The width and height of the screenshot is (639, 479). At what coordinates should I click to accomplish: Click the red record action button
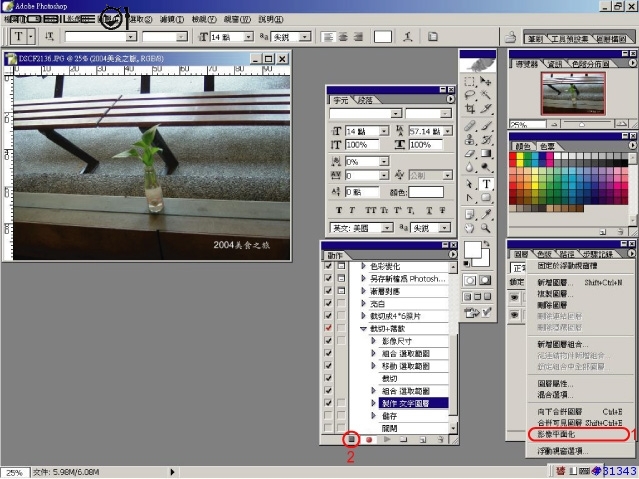coord(369,440)
